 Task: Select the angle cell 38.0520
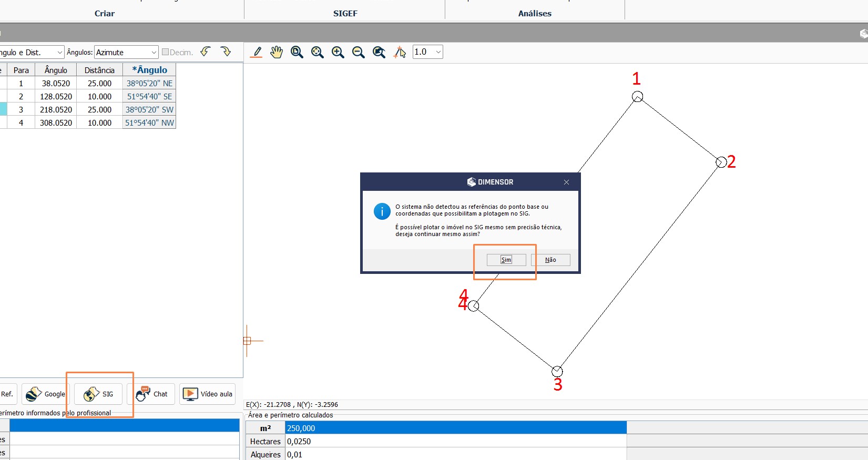click(x=56, y=83)
